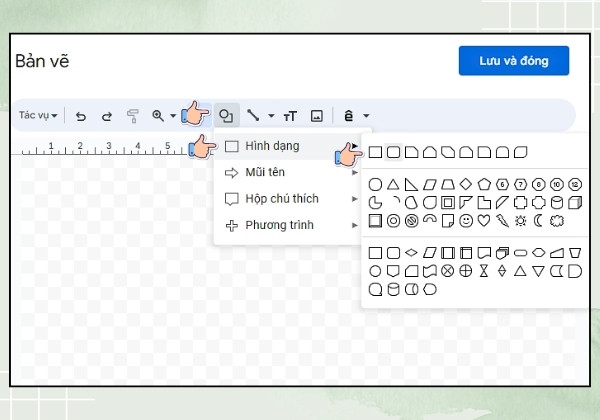Select the right triangle shape

coord(411,184)
